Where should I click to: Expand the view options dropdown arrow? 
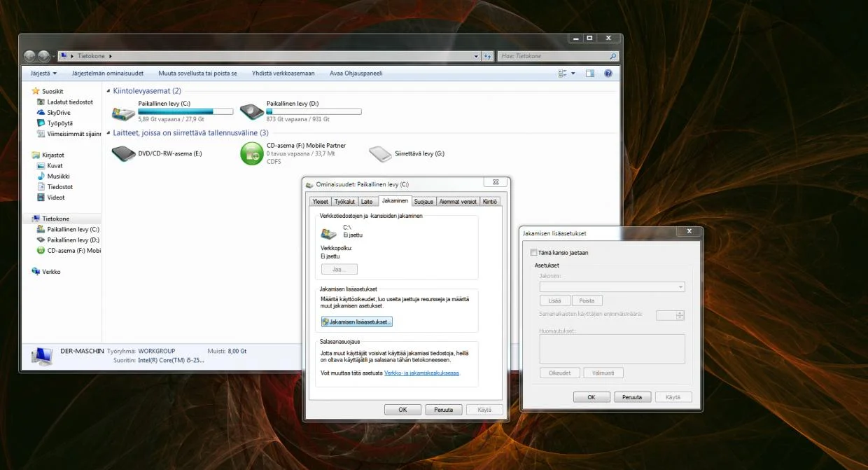click(x=573, y=73)
